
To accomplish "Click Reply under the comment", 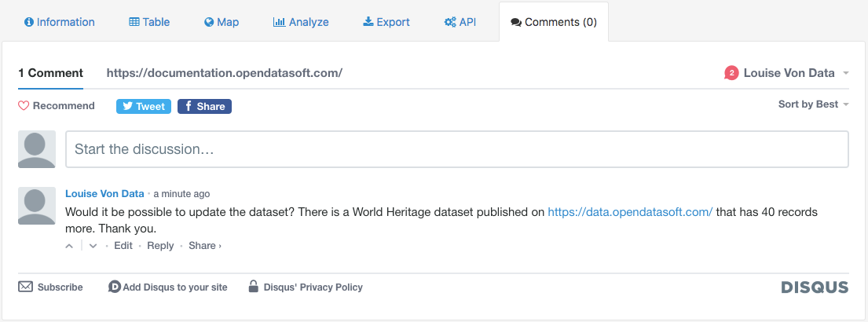I will 160,246.
